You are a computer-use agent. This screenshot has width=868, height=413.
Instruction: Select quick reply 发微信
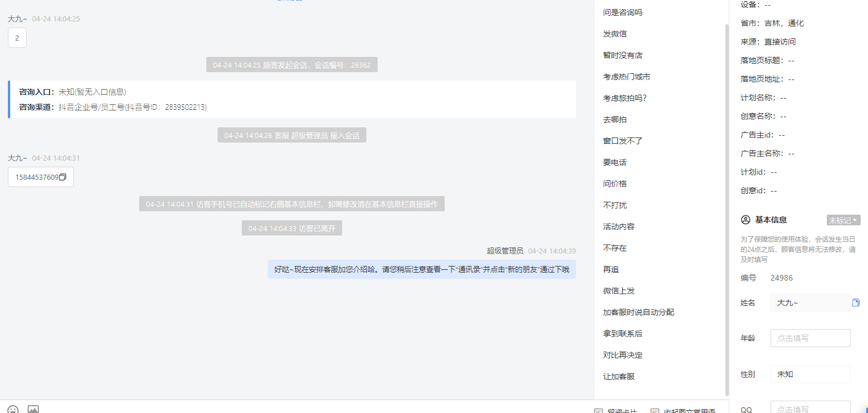tap(615, 34)
